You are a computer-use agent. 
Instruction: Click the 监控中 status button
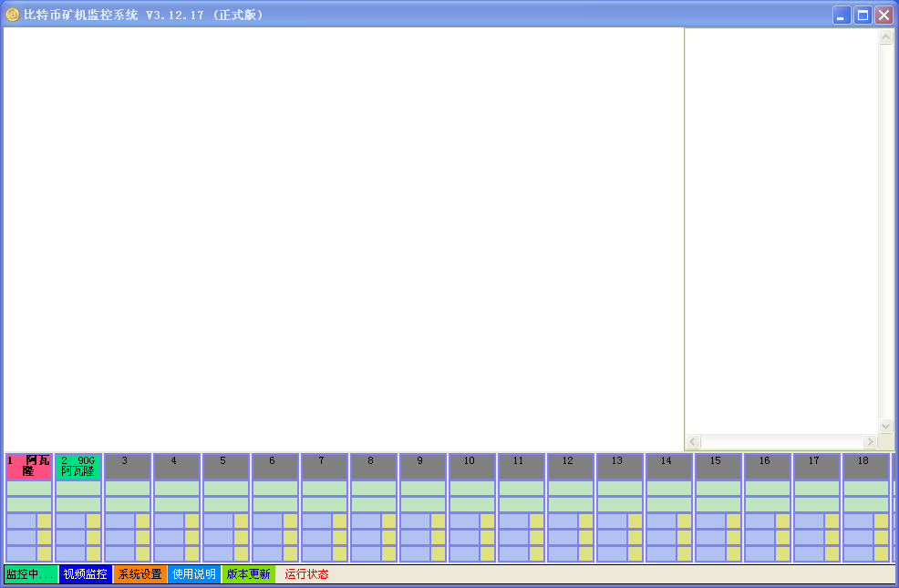pos(31,573)
